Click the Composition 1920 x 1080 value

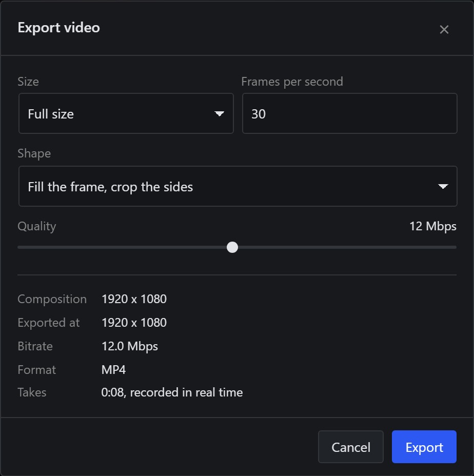[x=134, y=299]
